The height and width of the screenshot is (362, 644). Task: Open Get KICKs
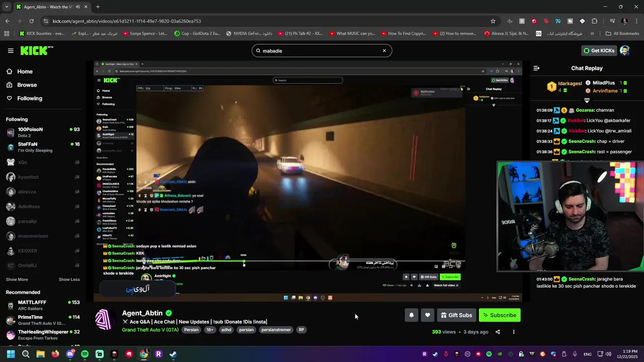point(599,51)
